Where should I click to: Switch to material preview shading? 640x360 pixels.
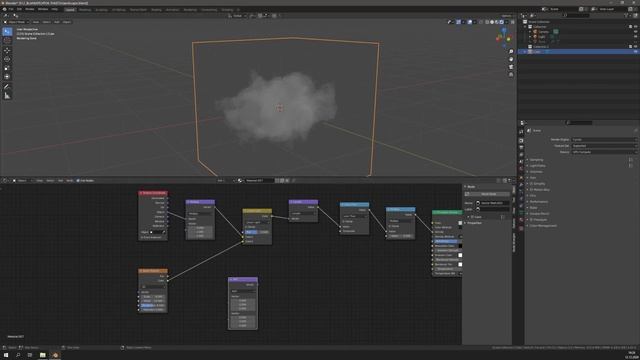click(x=497, y=22)
